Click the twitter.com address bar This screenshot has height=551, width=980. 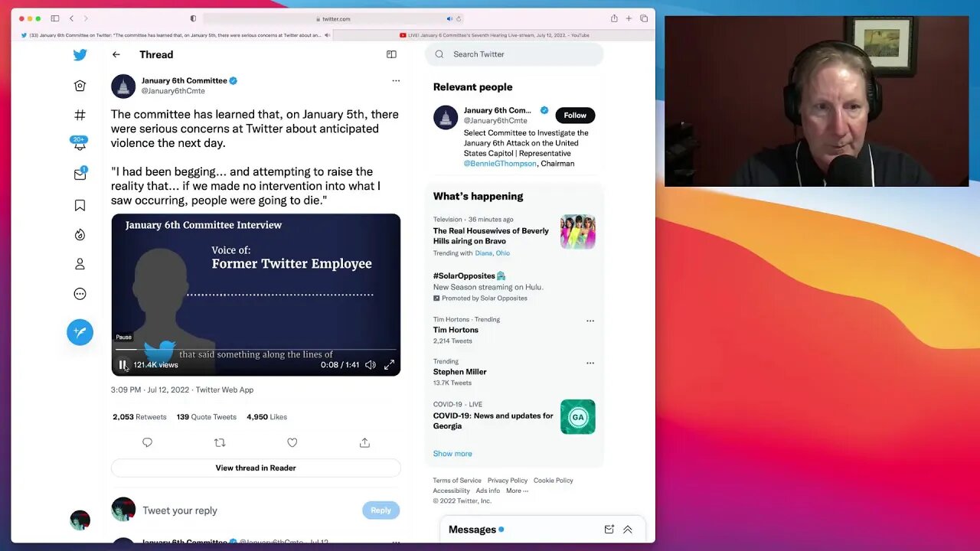[x=334, y=18]
